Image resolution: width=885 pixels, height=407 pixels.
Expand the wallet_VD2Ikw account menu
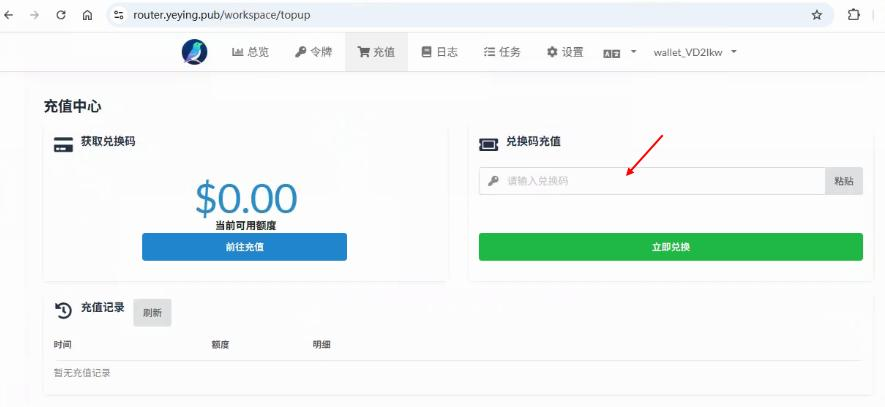click(x=695, y=52)
